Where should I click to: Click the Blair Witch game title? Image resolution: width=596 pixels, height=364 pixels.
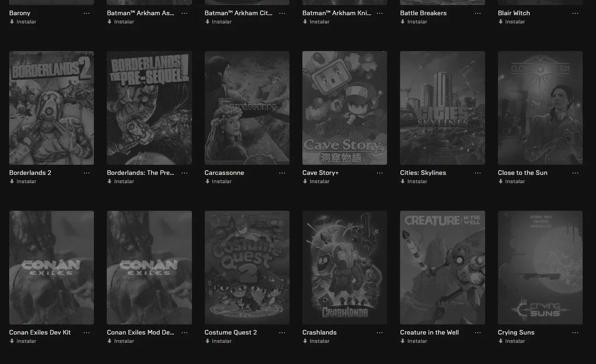[x=514, y=13]
